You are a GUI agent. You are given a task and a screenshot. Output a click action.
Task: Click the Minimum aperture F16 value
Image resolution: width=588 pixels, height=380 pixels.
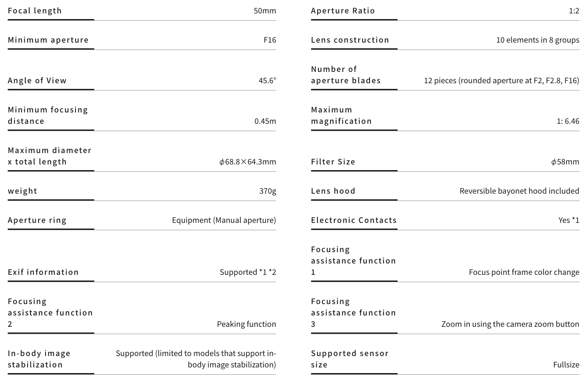[270, 40]
